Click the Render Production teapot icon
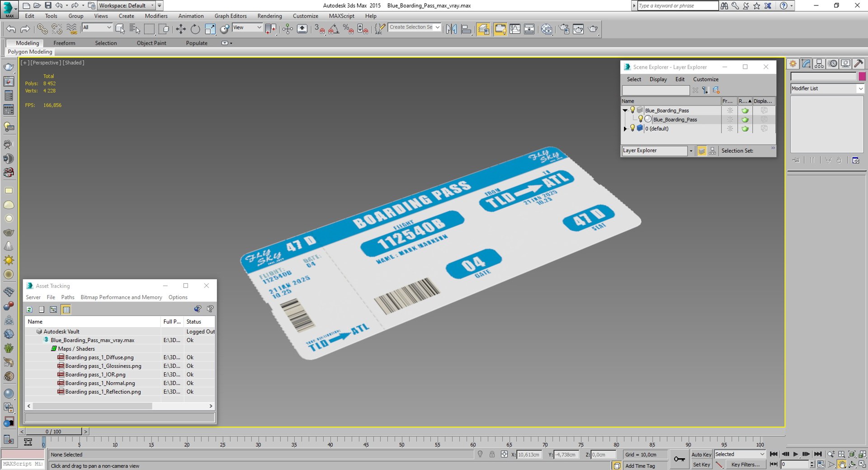Screen dimensions: 868x470 point(593,29)
